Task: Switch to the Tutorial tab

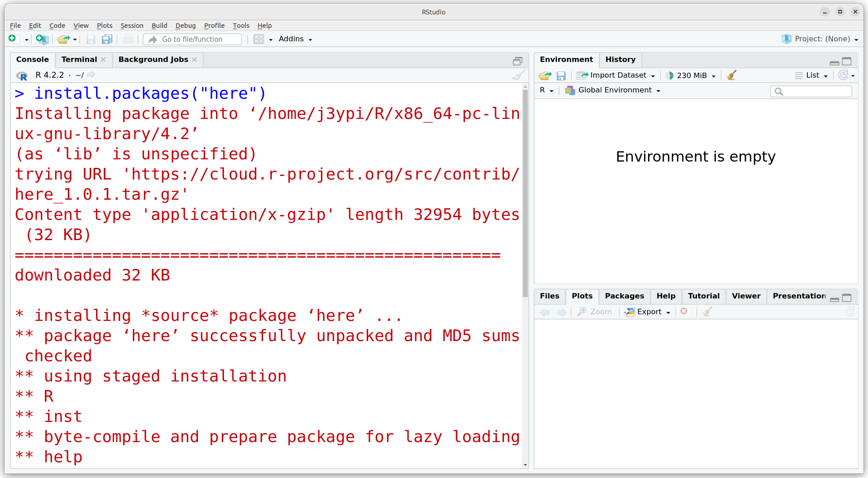Action: click(704, 296)
